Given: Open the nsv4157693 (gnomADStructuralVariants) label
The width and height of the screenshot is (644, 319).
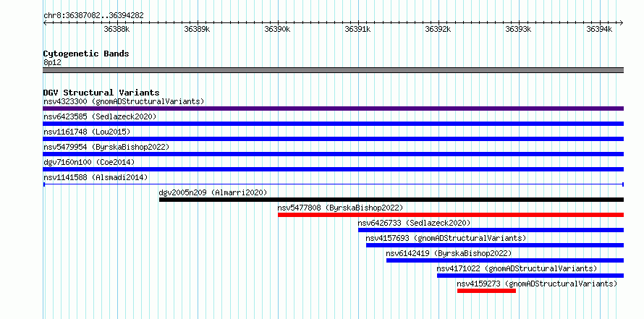Looking at the screenshot, I should click(446, 238).
